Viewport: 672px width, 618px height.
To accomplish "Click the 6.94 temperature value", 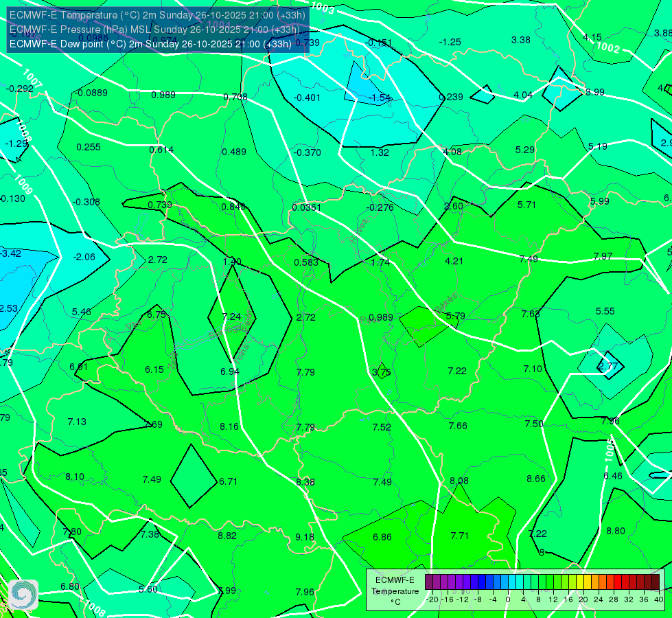I will tap(230, 371).
